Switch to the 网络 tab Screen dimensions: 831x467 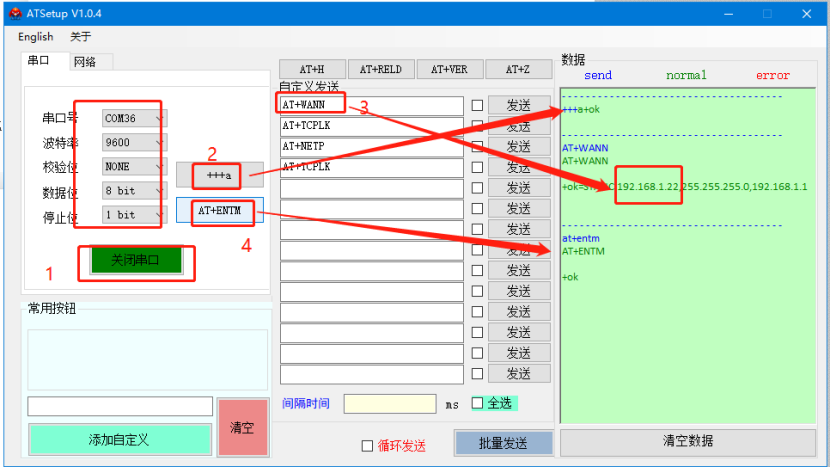point(85,62)
